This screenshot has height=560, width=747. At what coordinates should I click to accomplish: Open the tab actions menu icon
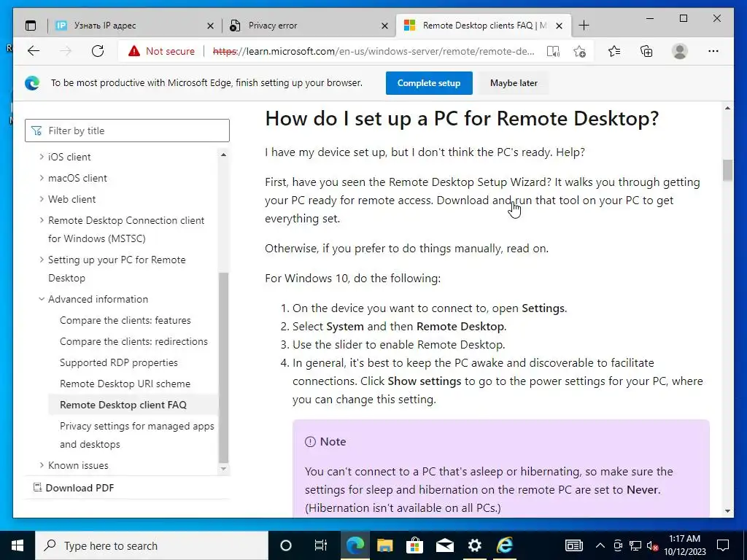click(31, 26)
